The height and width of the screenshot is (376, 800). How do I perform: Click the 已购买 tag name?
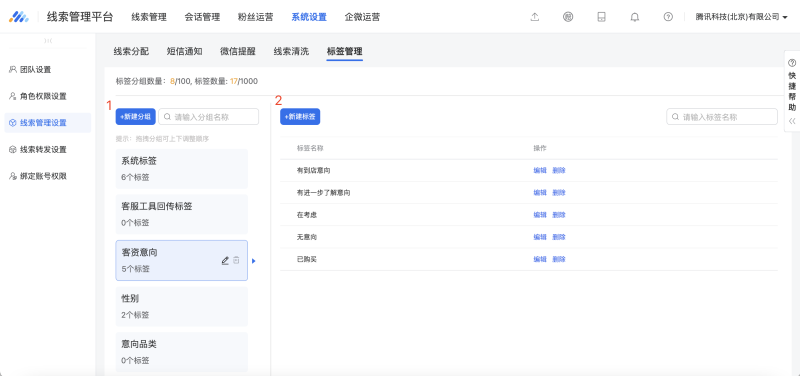[307, 259]
